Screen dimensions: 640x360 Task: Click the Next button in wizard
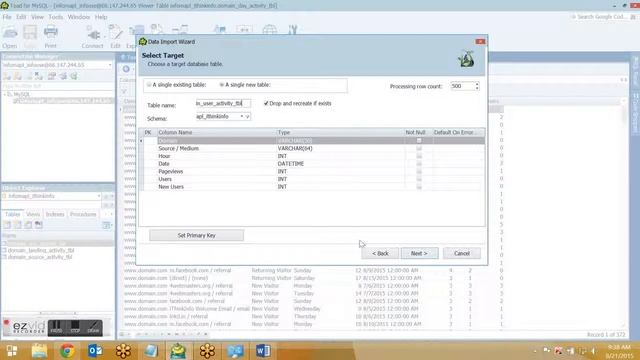(x=419, y=253)
